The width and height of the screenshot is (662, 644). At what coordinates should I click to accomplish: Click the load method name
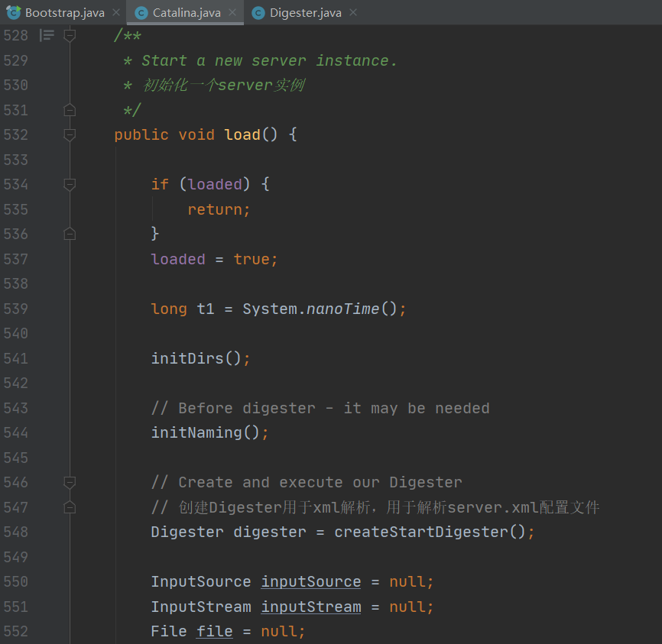click(x=242, y=134)
